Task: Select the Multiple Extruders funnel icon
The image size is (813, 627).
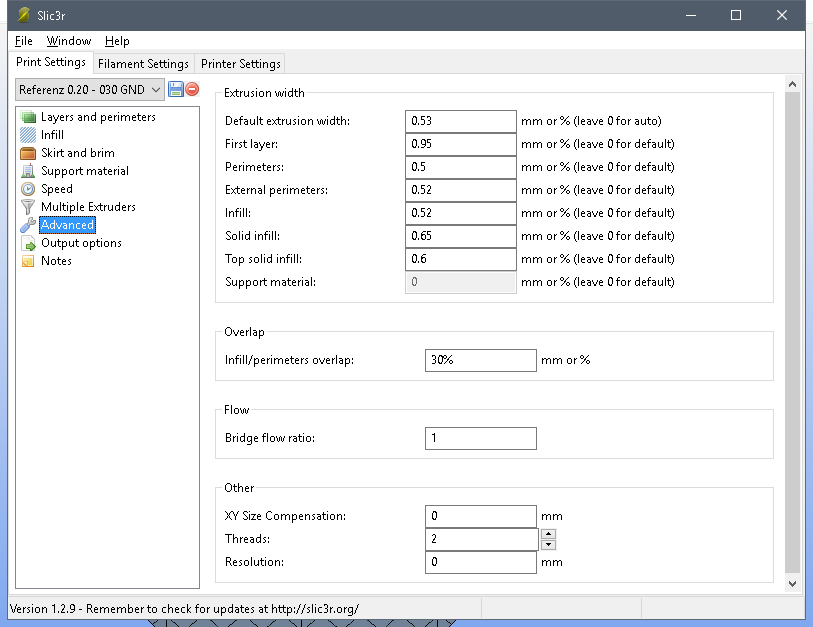Action: 28,207
